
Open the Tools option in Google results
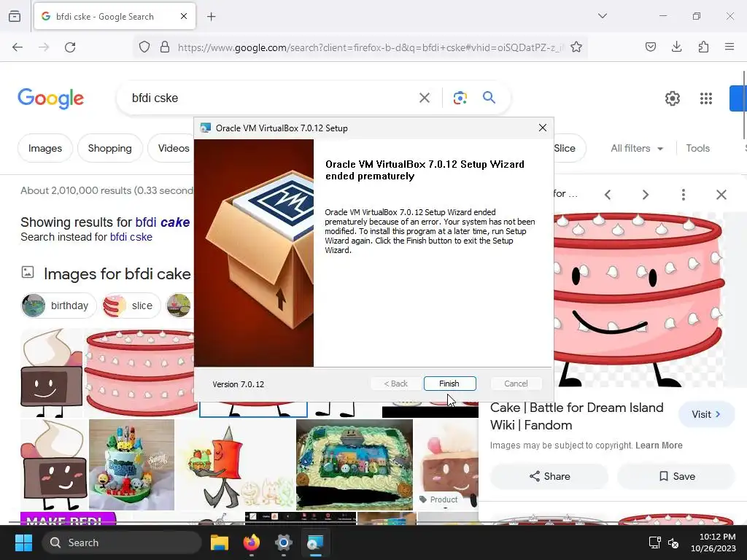click(x=698, y=148)
